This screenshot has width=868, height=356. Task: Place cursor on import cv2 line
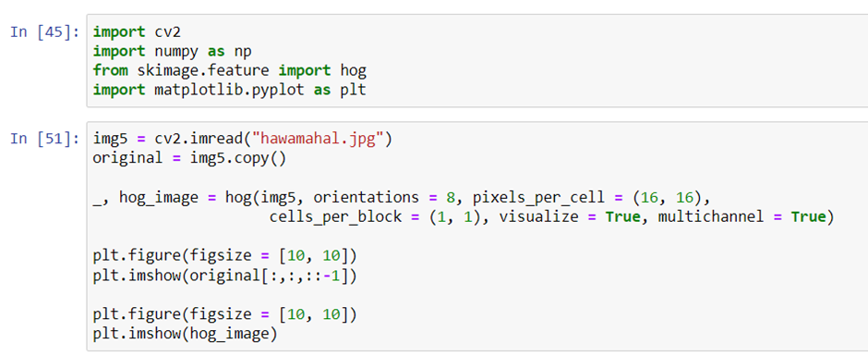click(133, 31)
